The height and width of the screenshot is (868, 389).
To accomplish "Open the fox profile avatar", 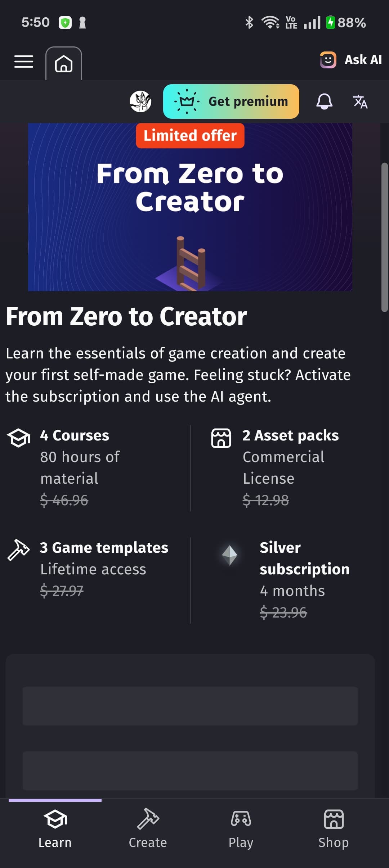I will tap(140, 101).
